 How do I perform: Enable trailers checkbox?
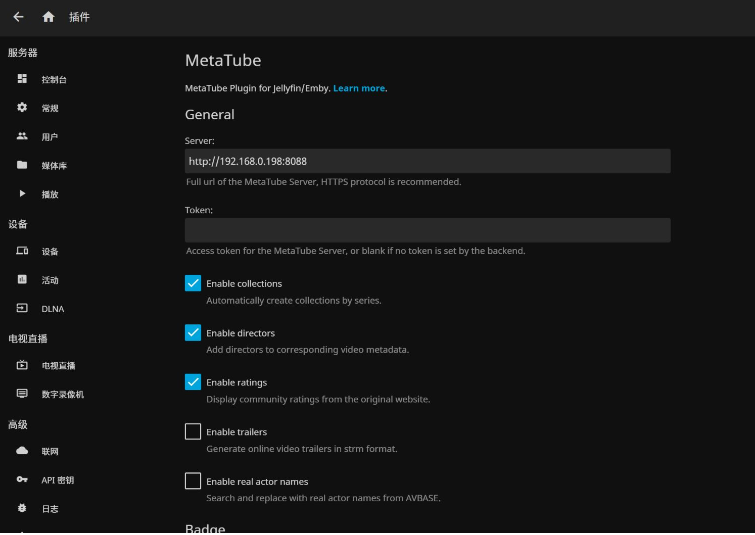193,432
